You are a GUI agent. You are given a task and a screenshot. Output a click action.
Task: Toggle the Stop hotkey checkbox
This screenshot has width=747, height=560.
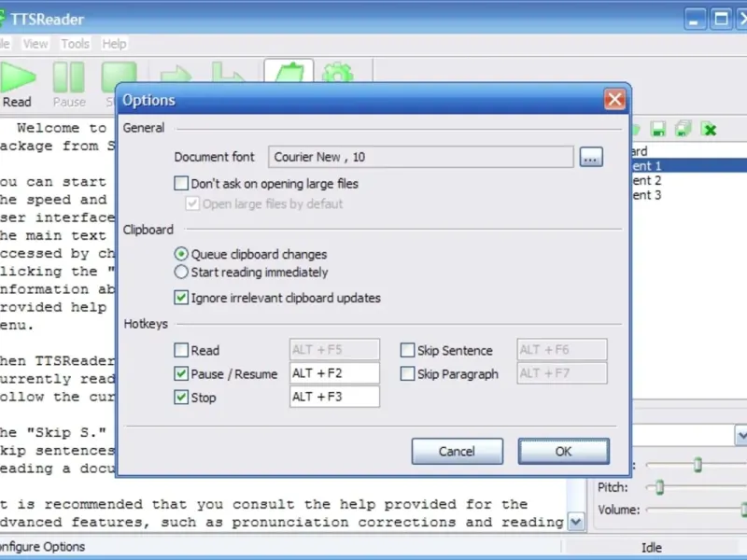181,398
